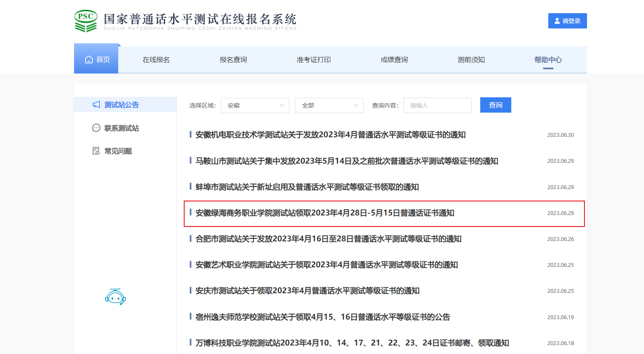This screenshot has width=644, height=354.
Task: Click the megaphone icon beside 测试站公告
Action: coord(97,105)
